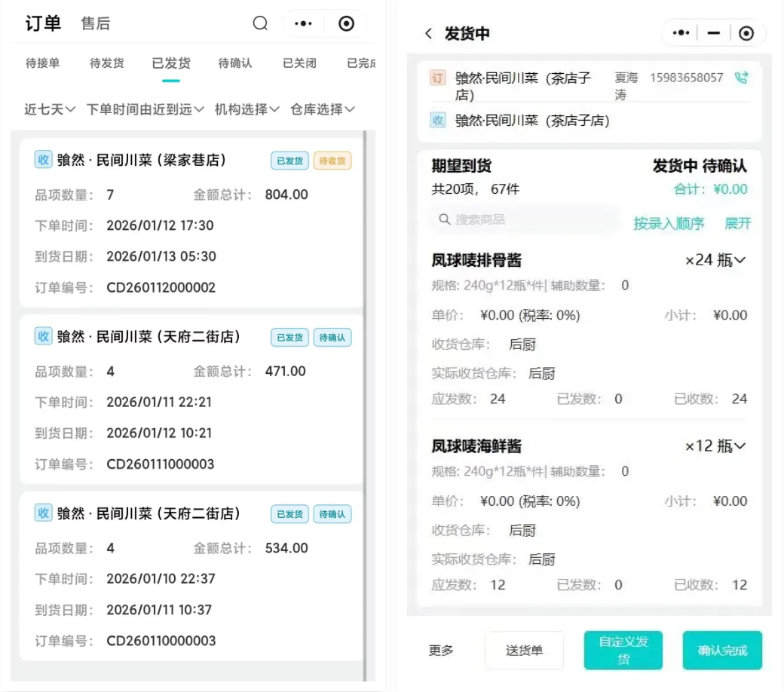Change sort via 按录入顺序
Image resolution: width=784 pixels, height=692 pixels.
click(669, 223)
